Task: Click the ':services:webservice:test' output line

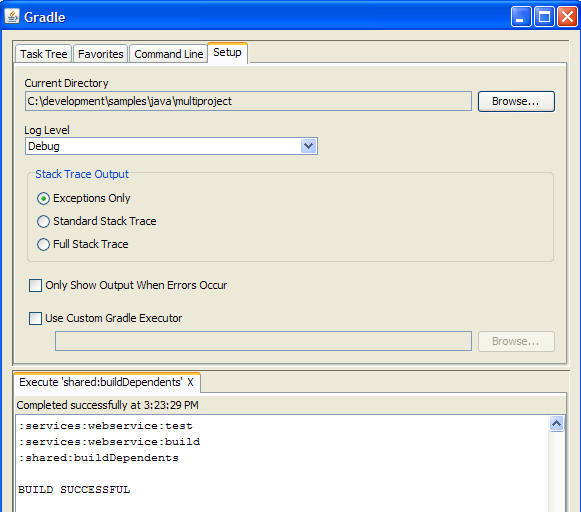Action: 106,426
